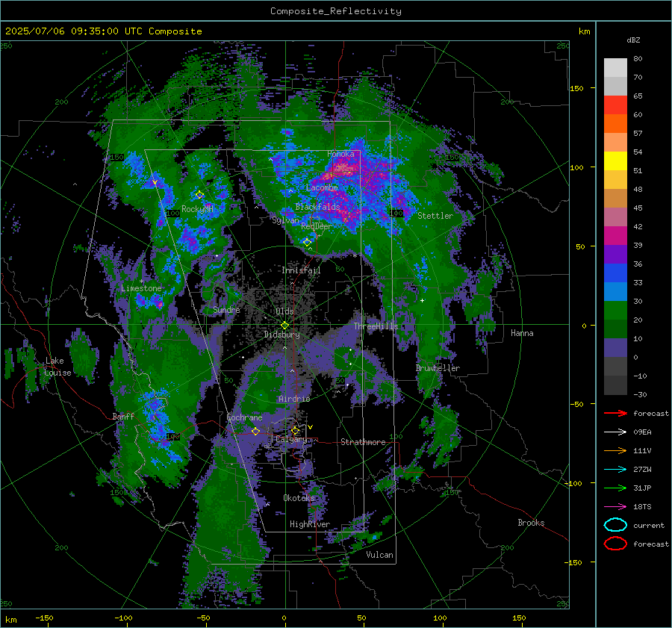Click the Composite_Reflectivity title
Screen dimensions: 672x628
click(x=335, y=11)
